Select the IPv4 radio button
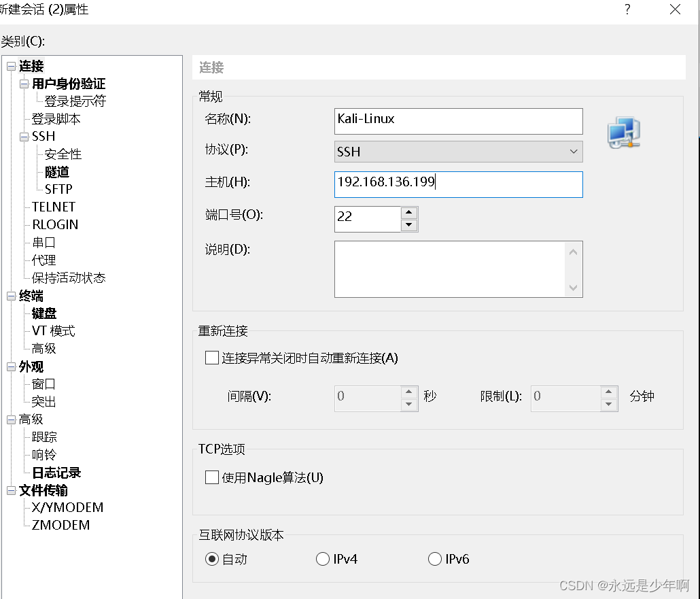 pyautogui.click(x=323, y=559)
